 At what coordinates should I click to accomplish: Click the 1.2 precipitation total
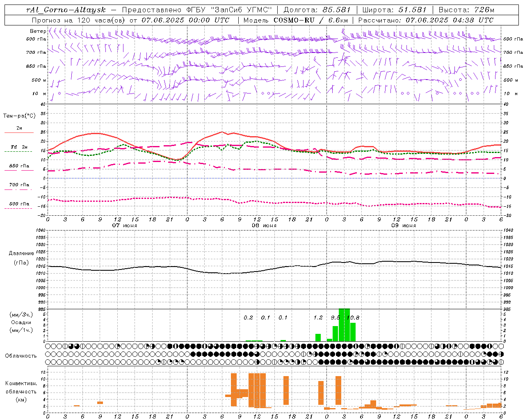(318, 318)
